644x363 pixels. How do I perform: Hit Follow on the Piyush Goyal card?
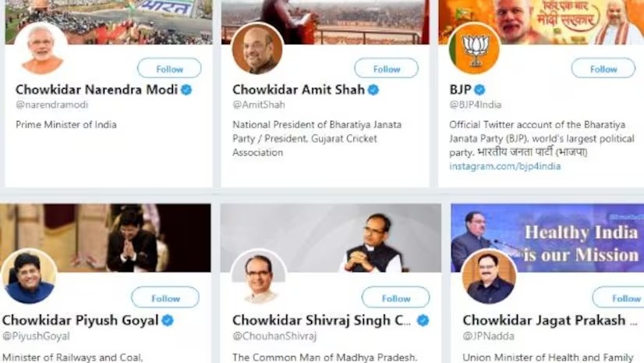click(165, 297)
